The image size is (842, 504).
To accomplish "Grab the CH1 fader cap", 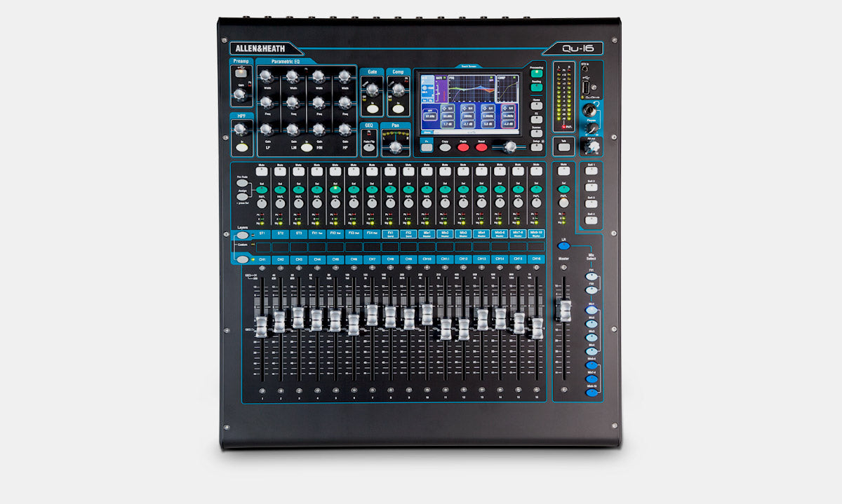I will [261, 328].
